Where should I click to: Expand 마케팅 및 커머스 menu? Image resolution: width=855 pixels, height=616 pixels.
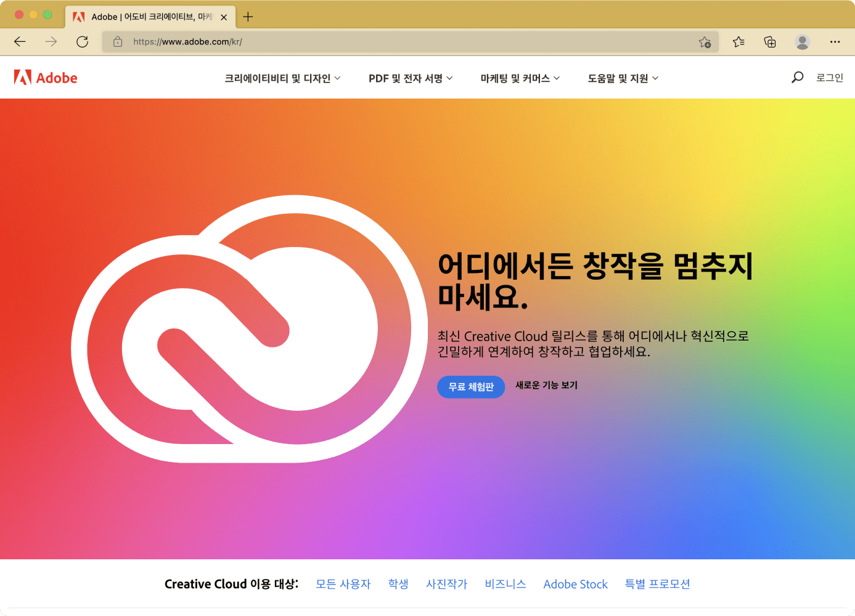(x=520, y=78)
